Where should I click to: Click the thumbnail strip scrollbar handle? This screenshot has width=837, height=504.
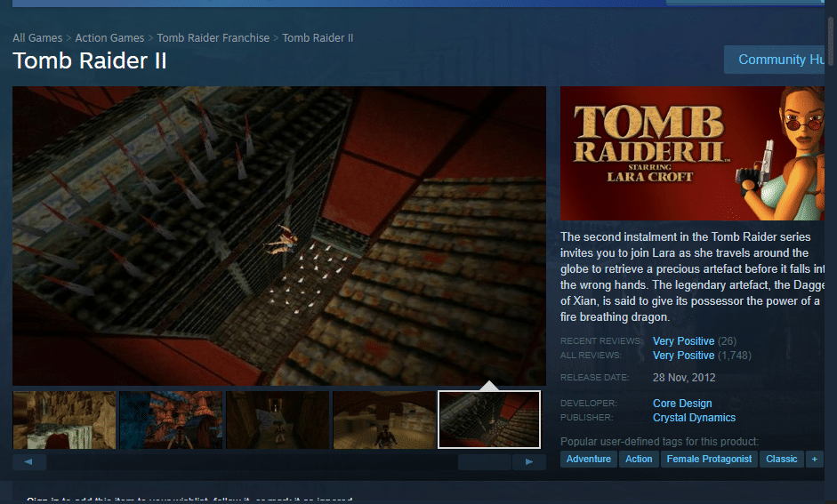(x=485, y=462)
